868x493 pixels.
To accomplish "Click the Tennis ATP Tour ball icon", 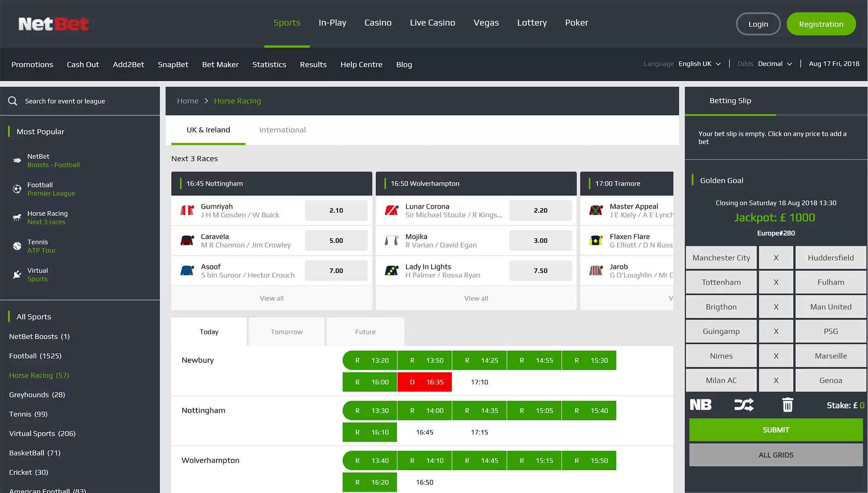I will click(17, 246).
